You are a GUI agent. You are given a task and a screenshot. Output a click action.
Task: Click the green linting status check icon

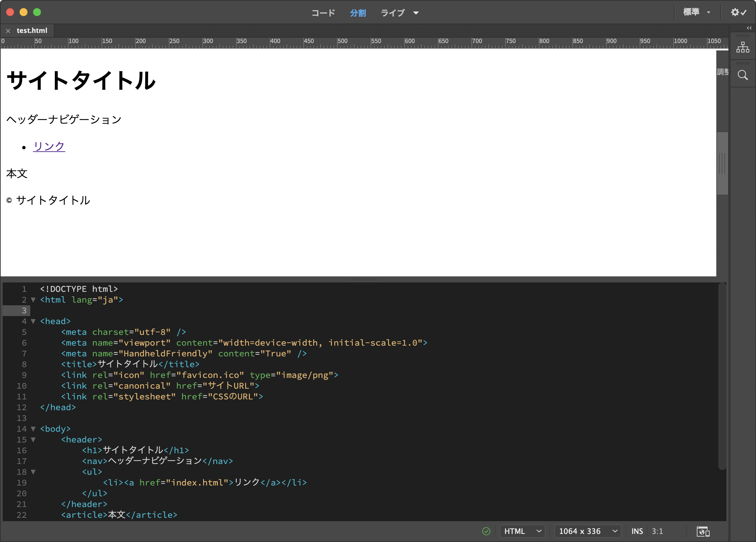(x=486, y=531)
